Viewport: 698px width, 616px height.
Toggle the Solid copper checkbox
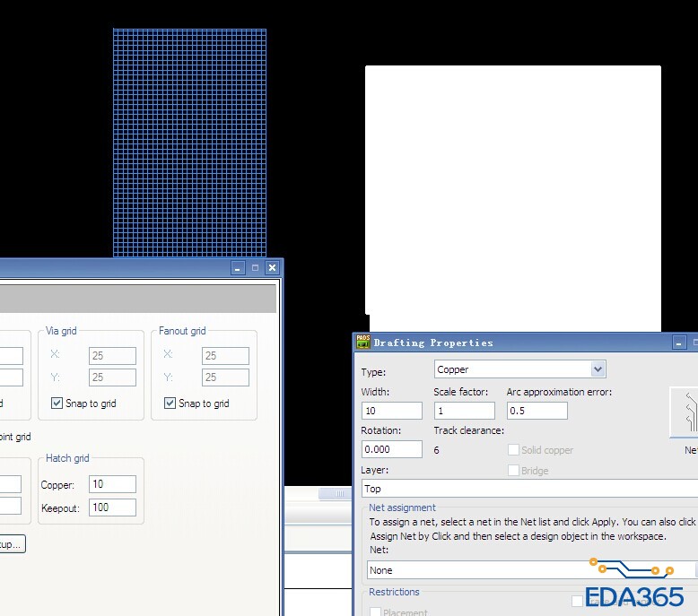pos(513,449)
